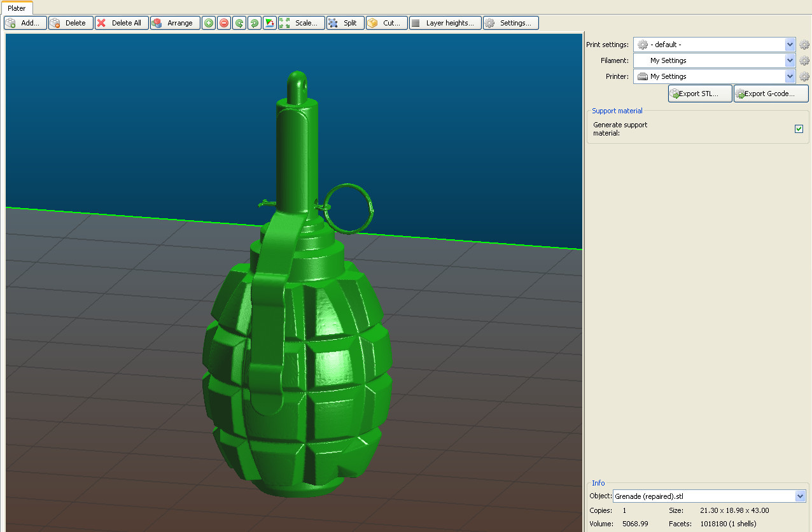Click the Export G-code button
The width and height of the screenshot is (812, 532).
click(x=771, y=94)
